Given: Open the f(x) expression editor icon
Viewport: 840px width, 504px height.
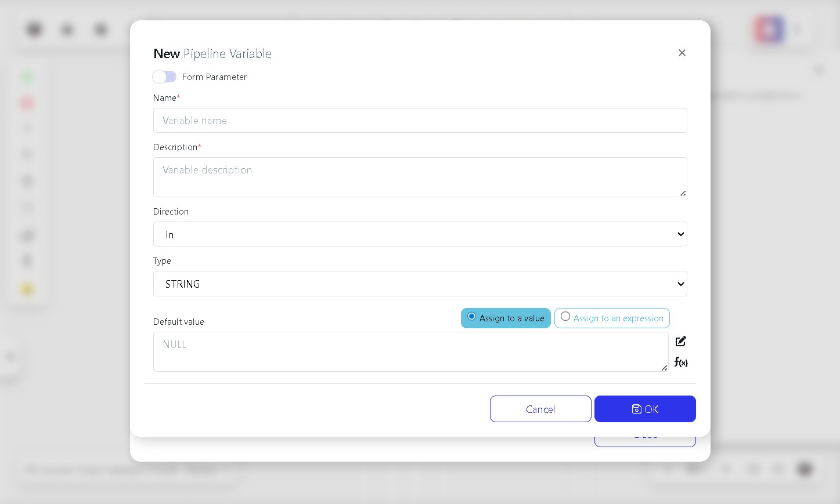Looking at the screenshot, I should click(681, 362).
